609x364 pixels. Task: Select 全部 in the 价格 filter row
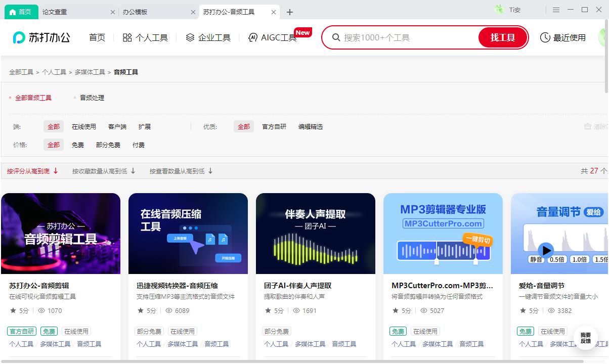[54, 145]
